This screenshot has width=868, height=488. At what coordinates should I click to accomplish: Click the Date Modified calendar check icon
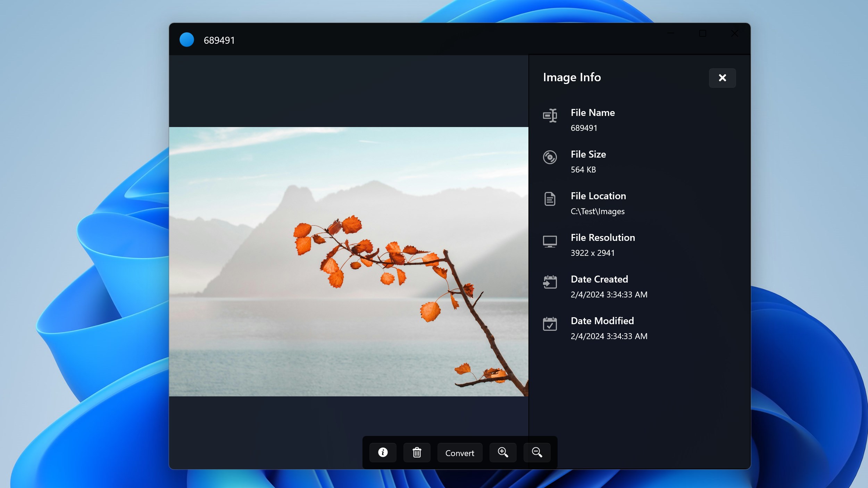click(550, 323)
